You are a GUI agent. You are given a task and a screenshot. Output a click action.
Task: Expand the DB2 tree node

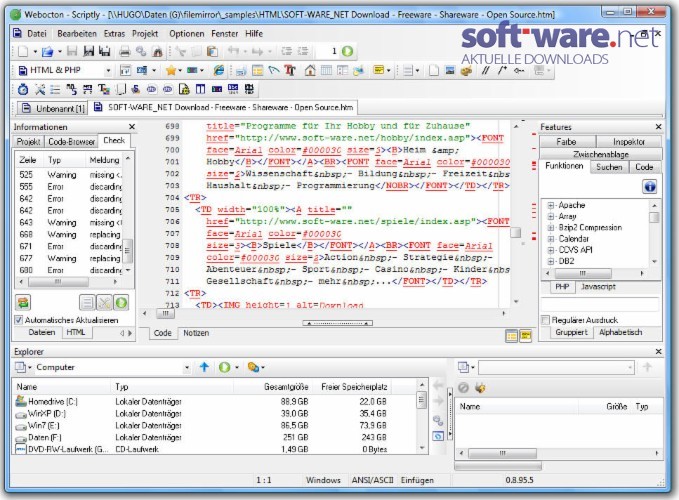[550, 261]
